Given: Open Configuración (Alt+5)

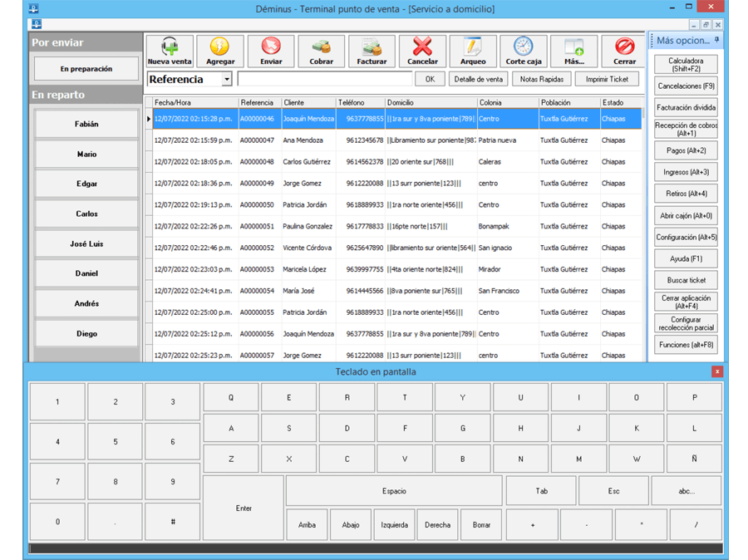Looking at the screenshot, I should 686,237.
